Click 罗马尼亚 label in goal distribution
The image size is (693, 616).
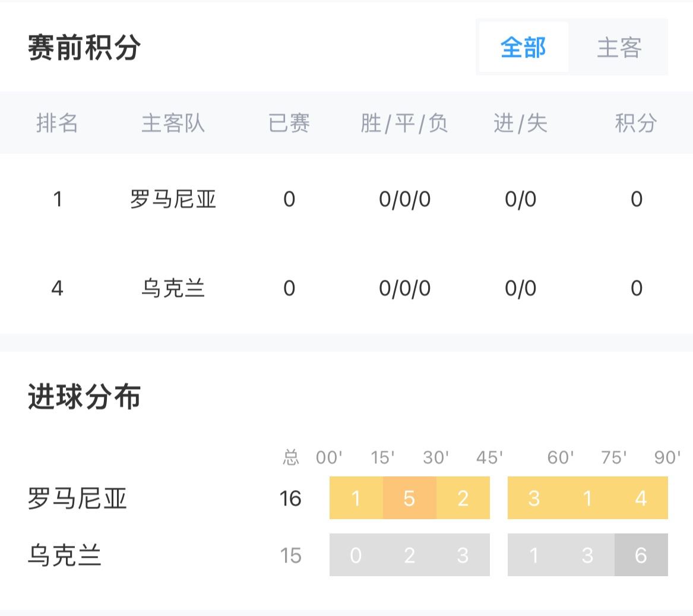(x=77, y=498)
